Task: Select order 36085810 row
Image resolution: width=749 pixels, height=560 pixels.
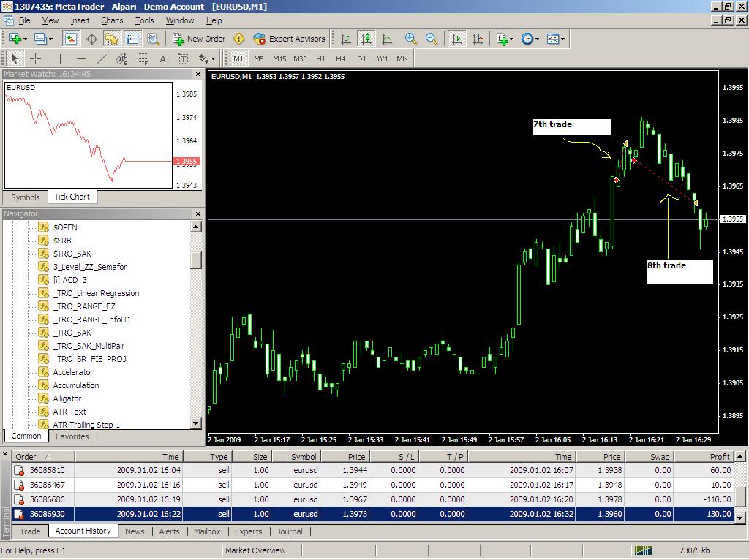Action: pos(373,470)
